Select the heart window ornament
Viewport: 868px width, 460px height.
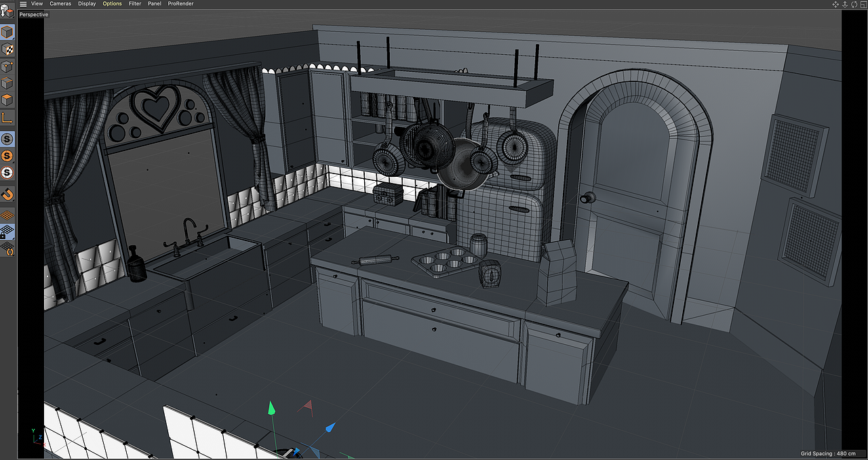tap(155, 107)
